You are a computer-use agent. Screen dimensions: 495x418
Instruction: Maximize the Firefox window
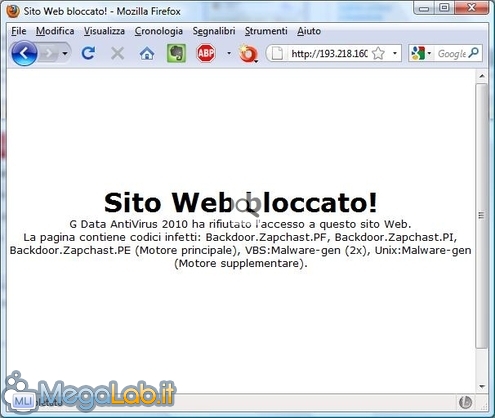point(444,8)
